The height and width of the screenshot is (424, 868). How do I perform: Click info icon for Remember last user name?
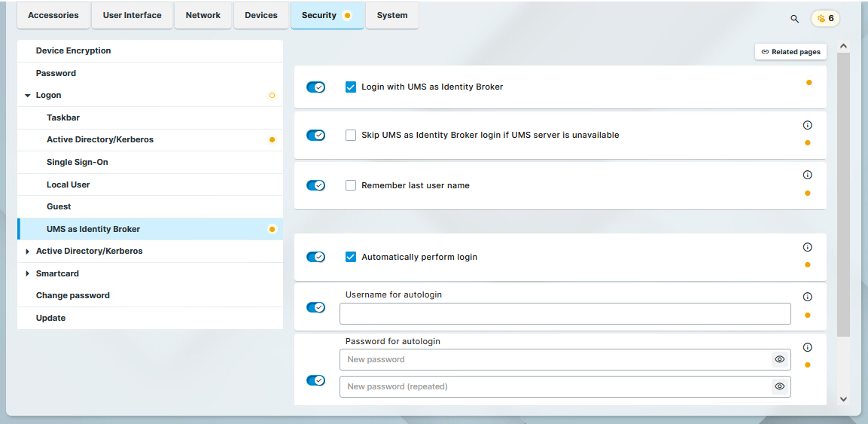[808, 175]
